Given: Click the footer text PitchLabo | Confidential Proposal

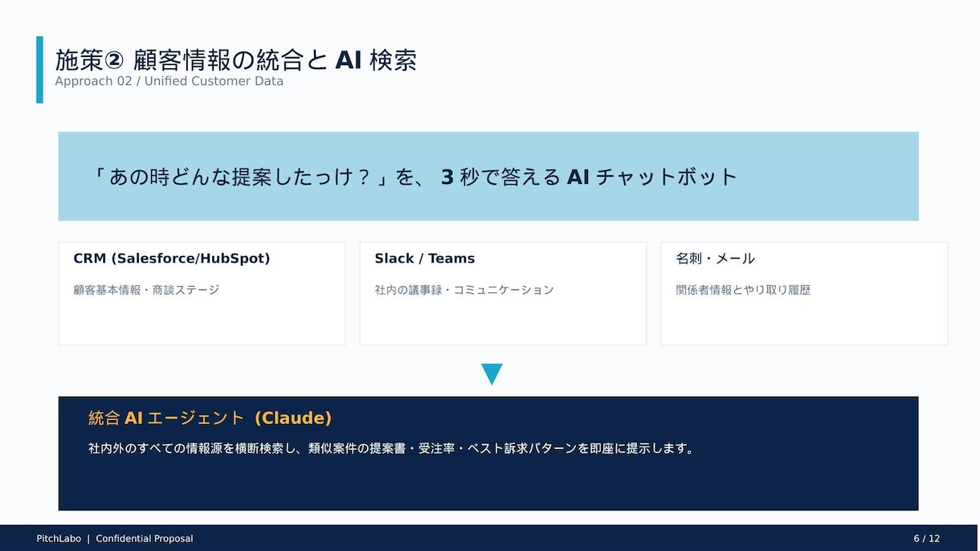Looking at the screenshot, I should [x=115, y=539].
